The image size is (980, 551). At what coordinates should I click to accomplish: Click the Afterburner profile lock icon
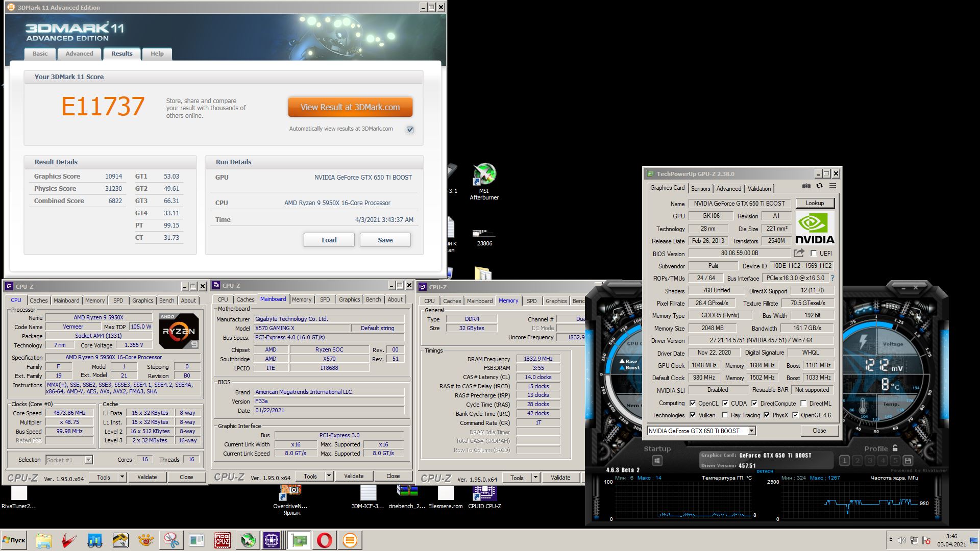tap(895, 448)
